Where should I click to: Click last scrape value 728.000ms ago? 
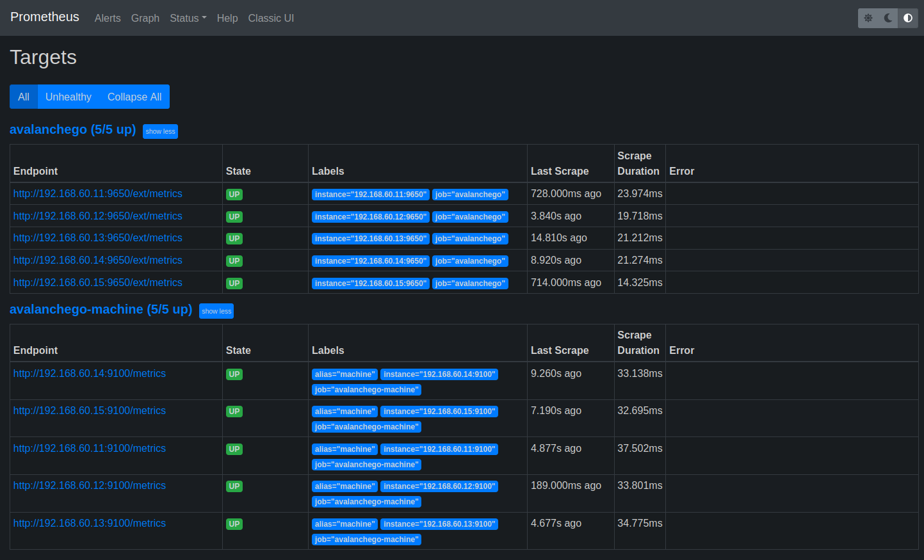(x=566, y=194)
